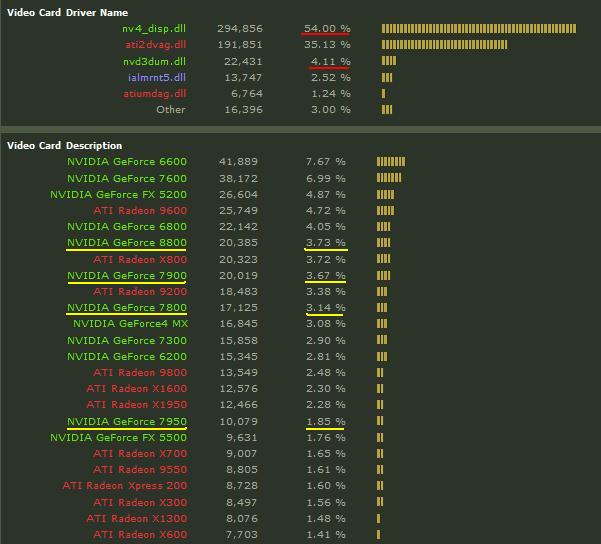Image resolution: width=601 pixels, height=544 pixels.
Task: Click the underlined NVIDIA GeForce 7950
Action: [x=127, y=422]
